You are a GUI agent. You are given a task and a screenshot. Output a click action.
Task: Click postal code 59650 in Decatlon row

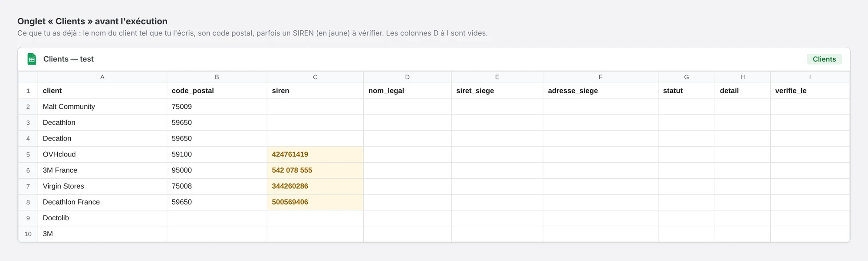click(217, 139)
